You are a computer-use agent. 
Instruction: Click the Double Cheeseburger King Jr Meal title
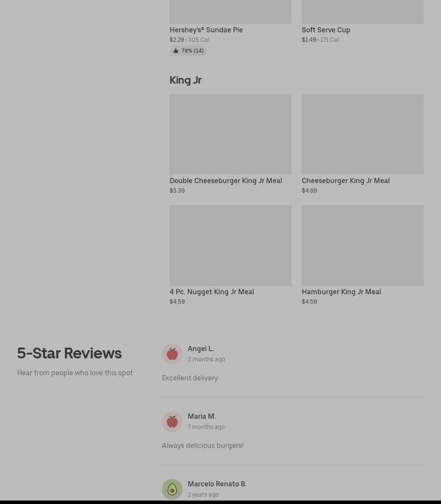point(226,180)
